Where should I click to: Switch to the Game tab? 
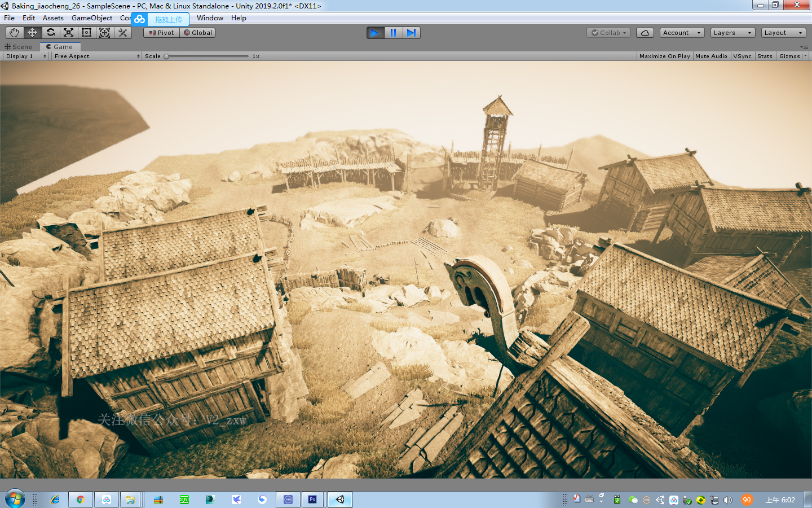pos(60,47)
